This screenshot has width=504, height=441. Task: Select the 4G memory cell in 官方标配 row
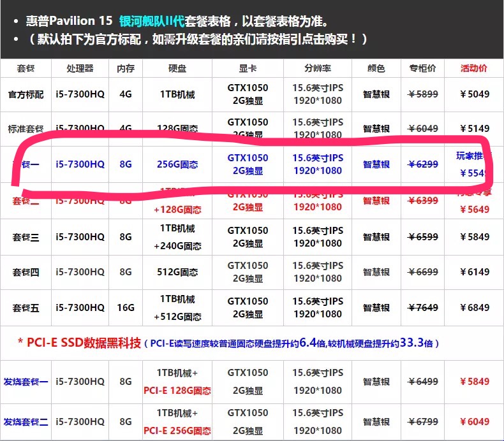[126, 94]
